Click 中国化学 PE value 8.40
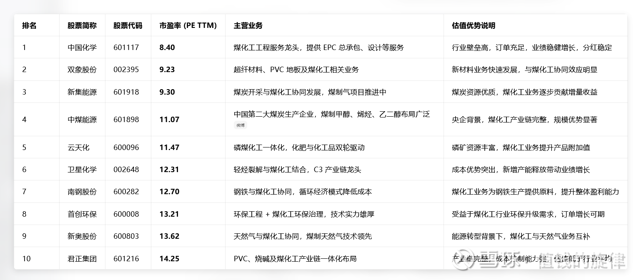The height and width of the screenshot is (280, 644). coord(167,47)
